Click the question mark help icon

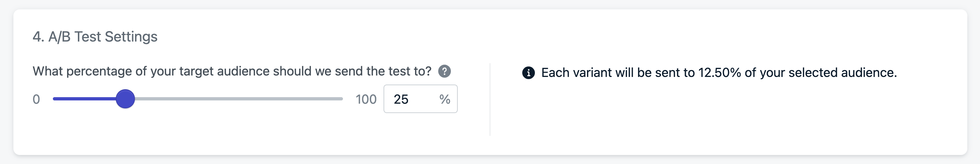coord(444,71)
